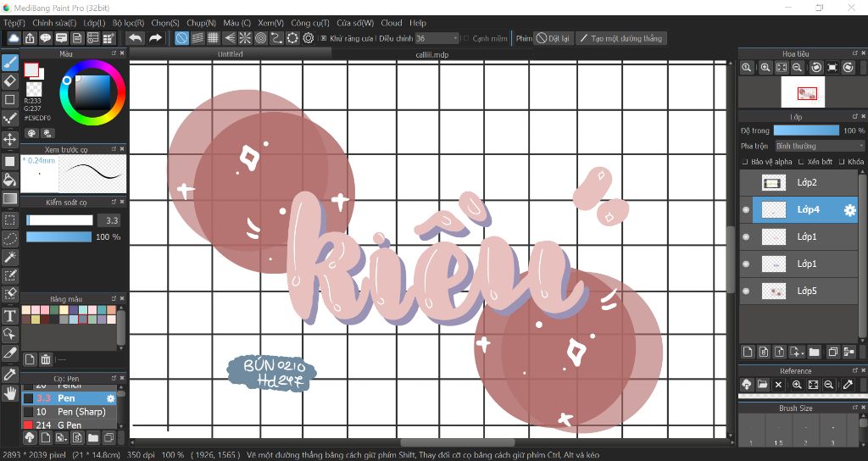Select the Text tool
The height and width of the screenshot is (461, 868).
10,316
